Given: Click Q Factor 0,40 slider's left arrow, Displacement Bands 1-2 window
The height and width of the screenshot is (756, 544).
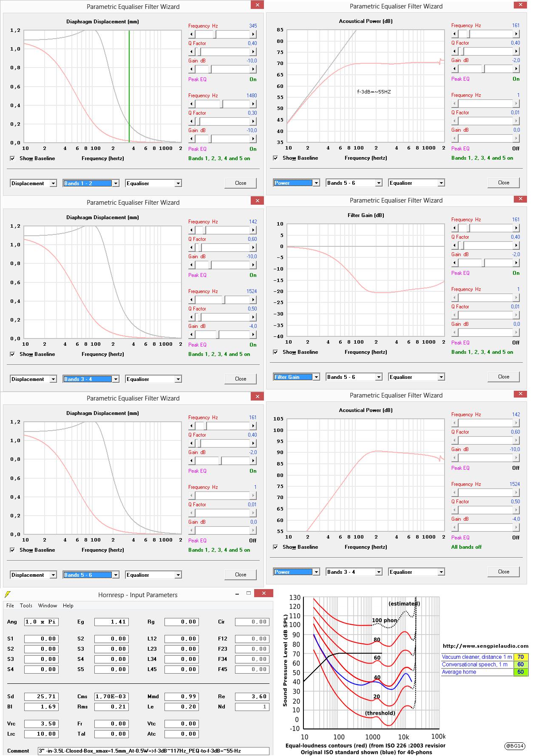Looking at the screenshot, I should (192, 52).
